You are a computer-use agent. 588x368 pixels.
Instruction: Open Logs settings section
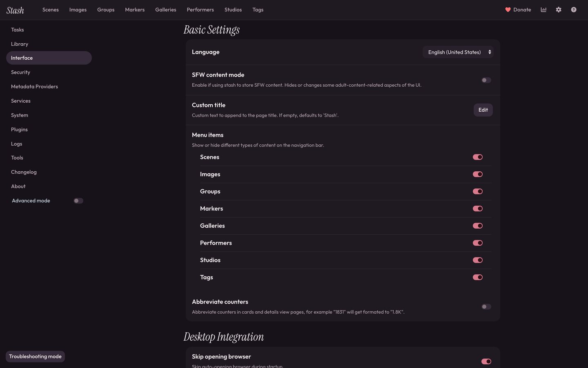[49, 144]
